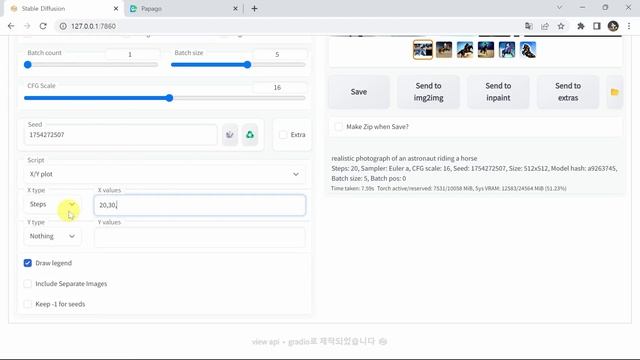Select the fifth gallery thumbnail
640x360 pixels.
coord(507,50)
